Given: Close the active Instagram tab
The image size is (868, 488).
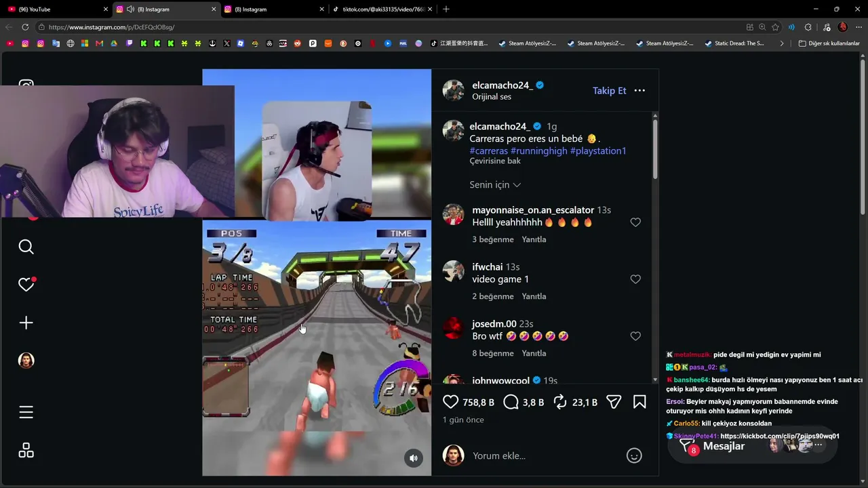Looking at the screenshot, I should [214, 9].
